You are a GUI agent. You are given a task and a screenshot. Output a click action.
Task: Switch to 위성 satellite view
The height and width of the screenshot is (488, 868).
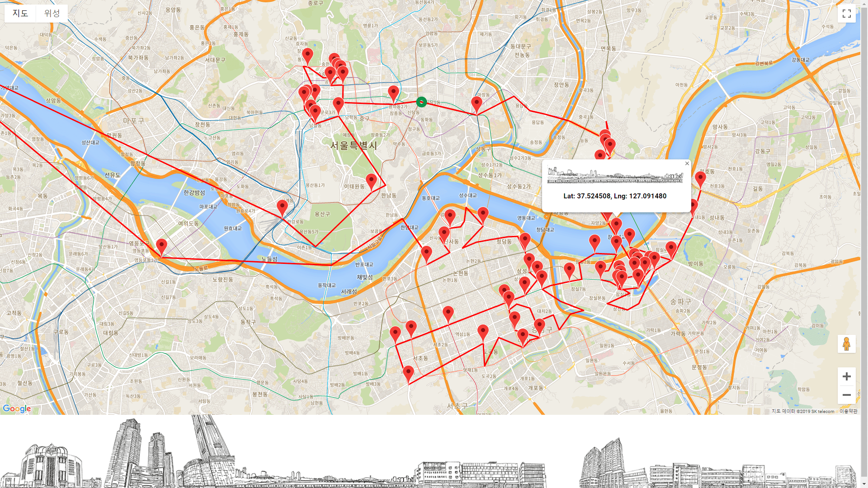click(52, 14)
